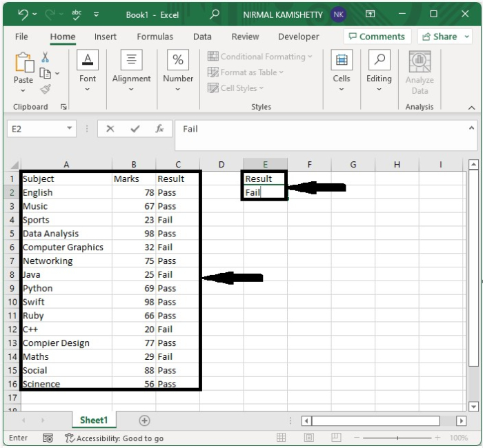
Task: Open Customize Quick Access Toolbar arrow
Action: pyautogui.click(x=97, y=14)
